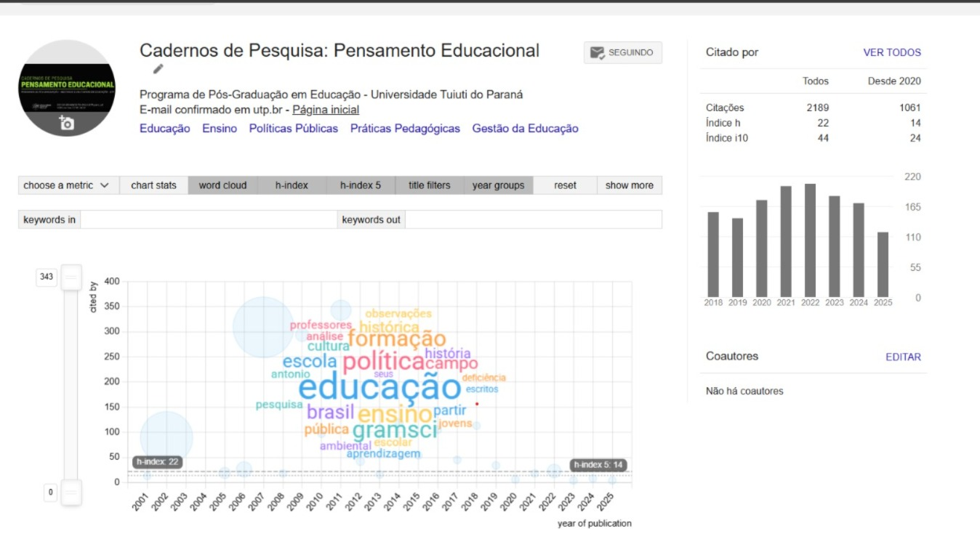This screenshot has width=980, height=547.
Task: Click the 'keywords out' text field
Action: point(533,219)
